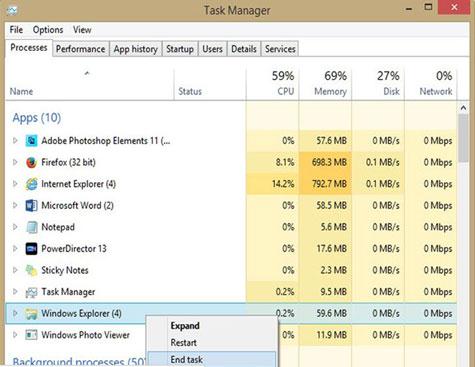
Task: Select the Firefox app icon
Action: coord(31,163)
